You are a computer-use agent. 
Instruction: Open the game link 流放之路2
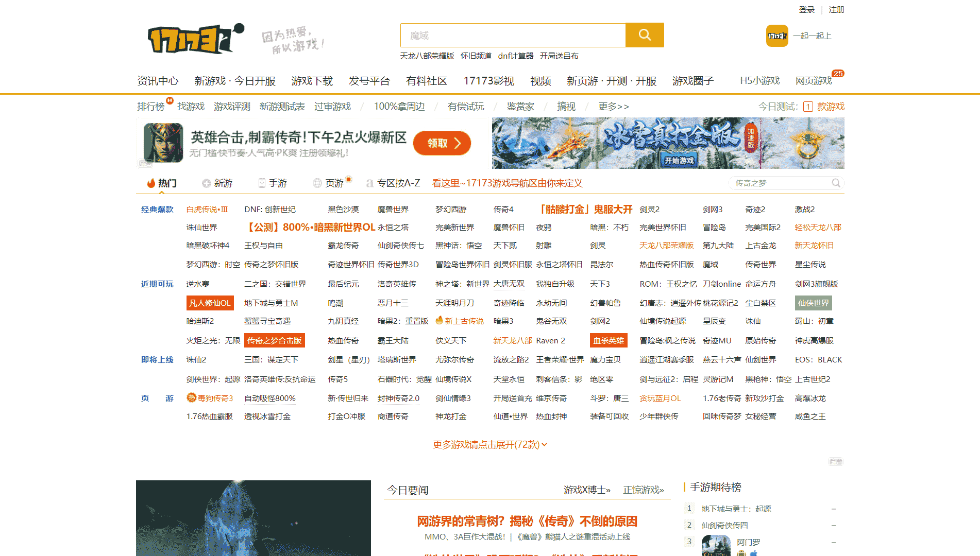[511, 359]
